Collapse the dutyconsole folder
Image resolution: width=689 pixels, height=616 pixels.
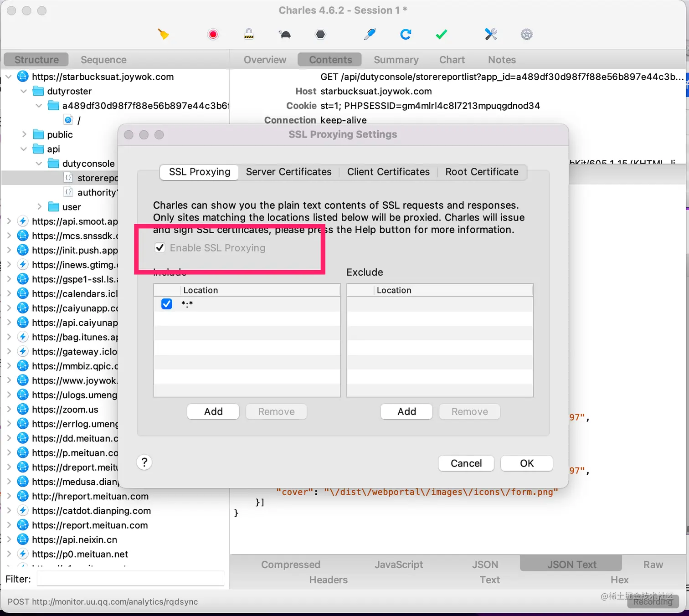[39, 164]
